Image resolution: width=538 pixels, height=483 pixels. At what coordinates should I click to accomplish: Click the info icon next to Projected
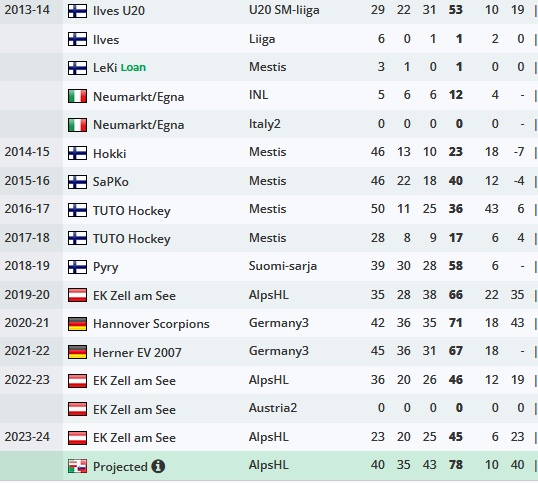(x=158, y=466)
